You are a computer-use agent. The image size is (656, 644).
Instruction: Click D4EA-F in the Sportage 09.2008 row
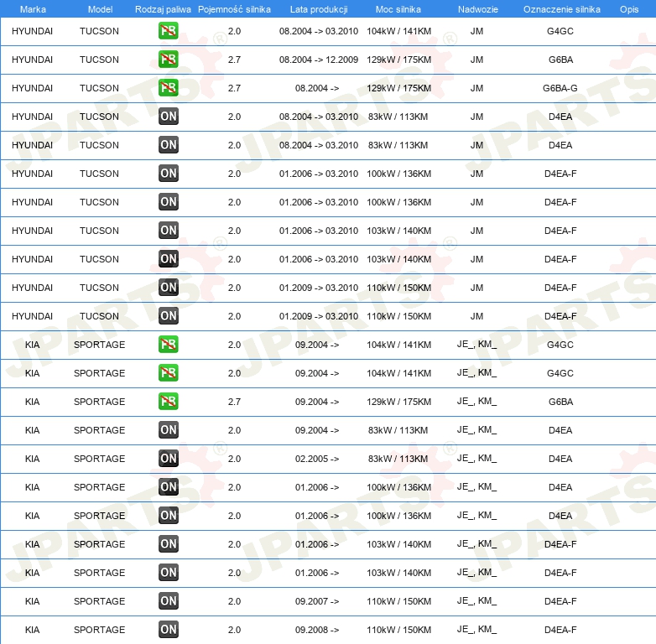pyautogui.click(x=560, y=630)
